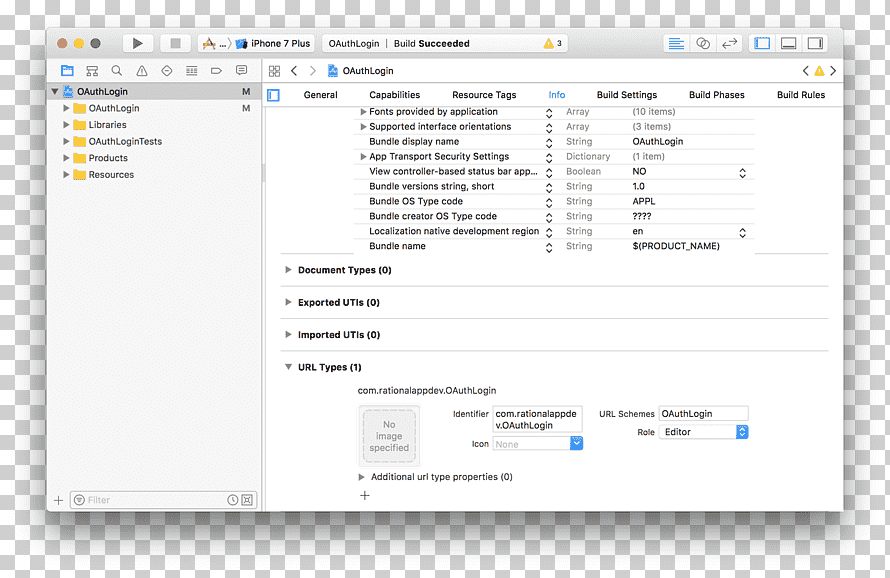Screen dimensions: 890x578
Task: Go back in editor history
Action: 294,71
